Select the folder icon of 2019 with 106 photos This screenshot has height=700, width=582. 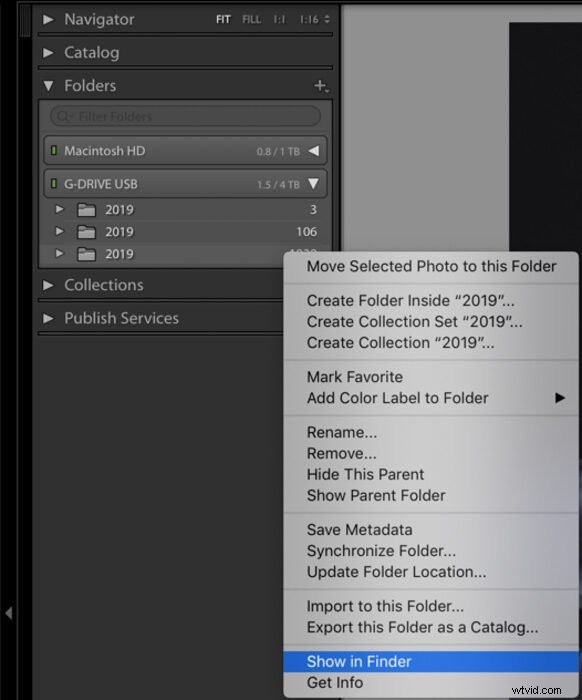[x=87, y=232]
